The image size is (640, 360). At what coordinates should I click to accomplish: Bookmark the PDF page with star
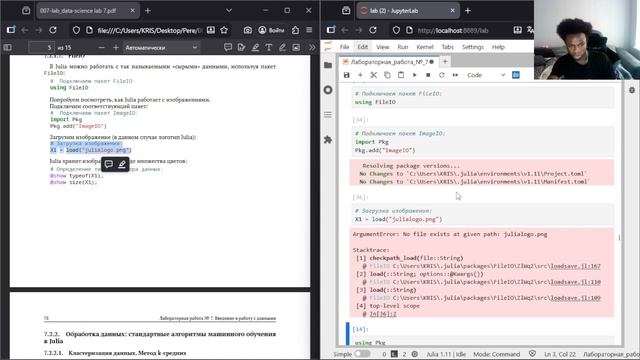pyautogui.click(x=224, y=30)
